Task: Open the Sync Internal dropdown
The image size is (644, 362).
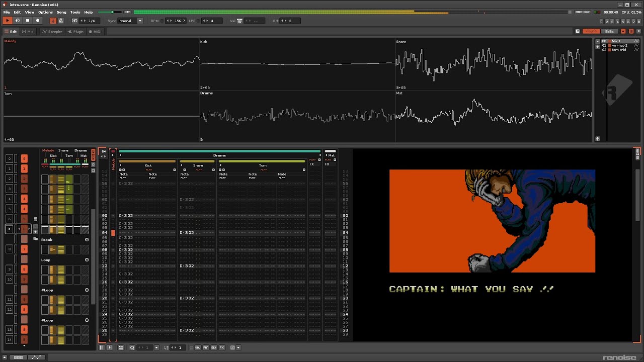Action: pos(131,21)
